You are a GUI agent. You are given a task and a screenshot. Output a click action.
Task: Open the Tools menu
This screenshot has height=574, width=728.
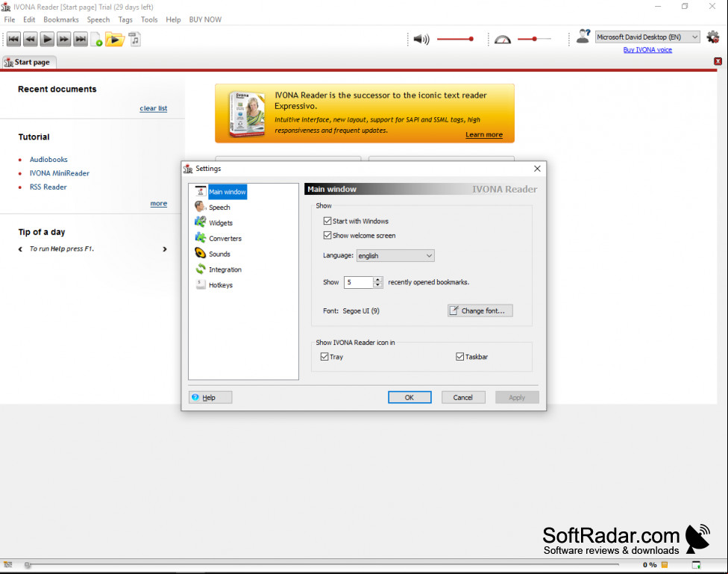pyautogui.click(x=149, y=19)
